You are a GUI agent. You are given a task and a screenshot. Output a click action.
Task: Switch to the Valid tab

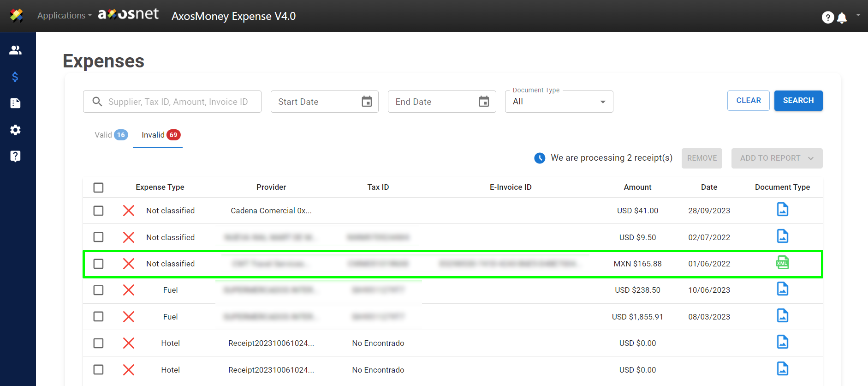coord(111,135)
